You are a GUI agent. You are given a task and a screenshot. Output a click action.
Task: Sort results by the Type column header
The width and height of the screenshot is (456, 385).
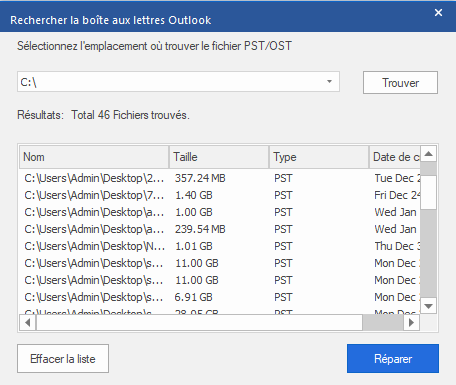(319, 157)
